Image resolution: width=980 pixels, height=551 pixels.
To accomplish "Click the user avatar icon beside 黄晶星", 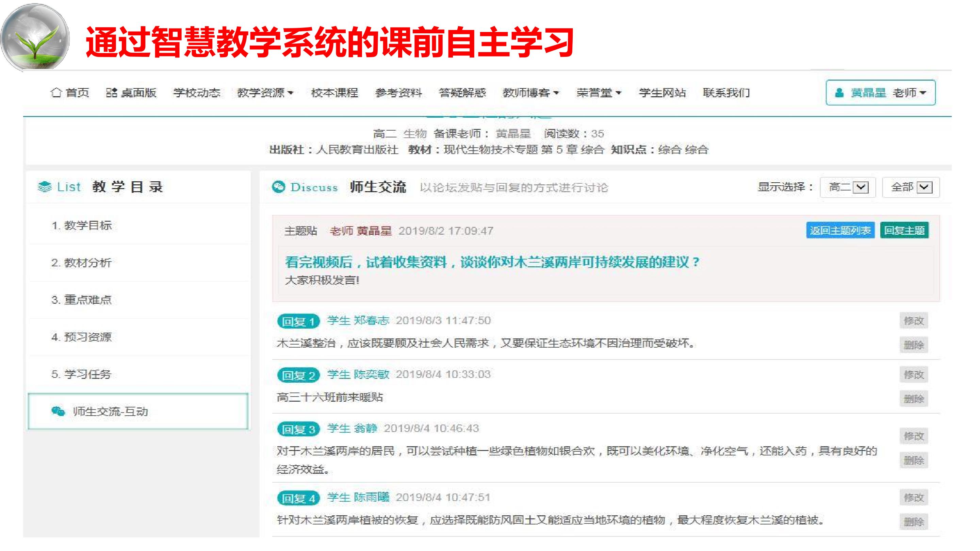I will [839, 93].
